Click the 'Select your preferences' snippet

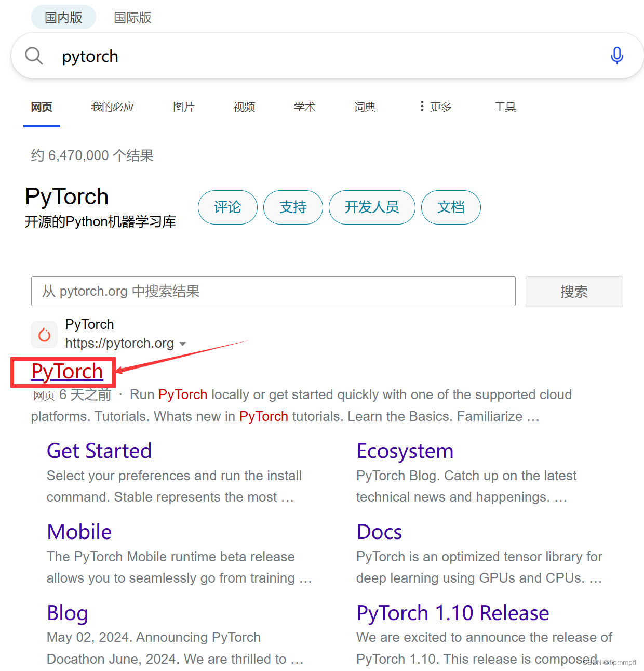coord(175,486)
